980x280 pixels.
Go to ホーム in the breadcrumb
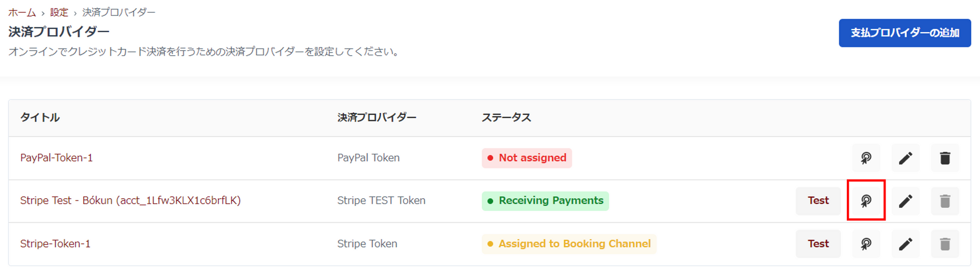pos(22,12)
